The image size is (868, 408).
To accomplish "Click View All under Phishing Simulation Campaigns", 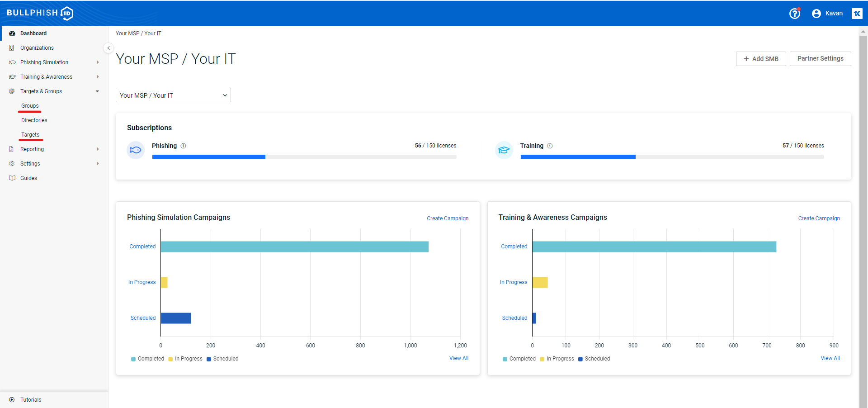I will (x=459, y=358).
